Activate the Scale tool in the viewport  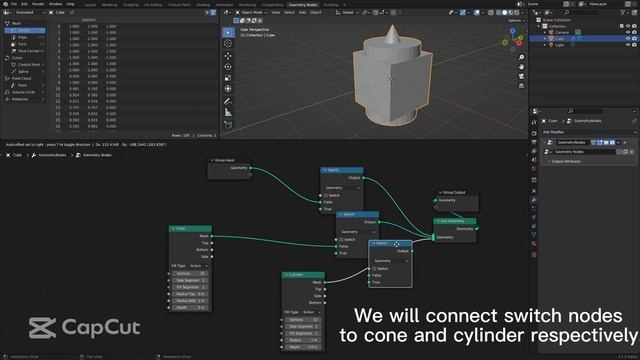(x=228, y=78)
